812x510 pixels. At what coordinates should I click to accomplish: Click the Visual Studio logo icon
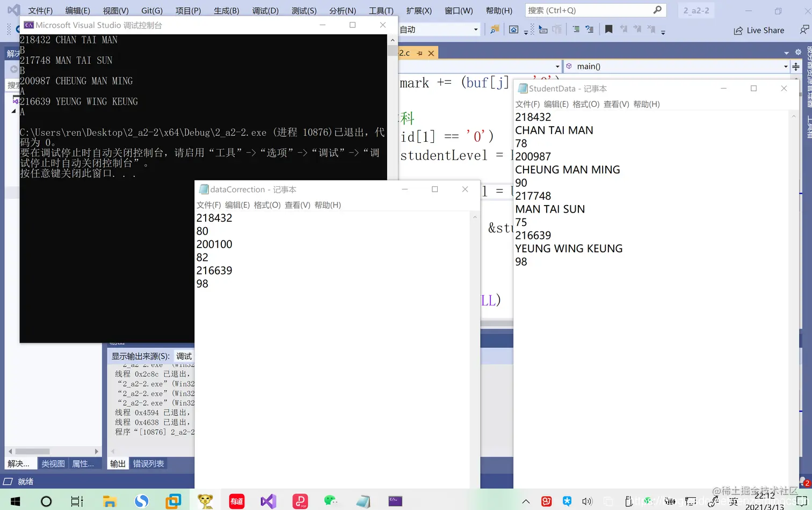click(x=13, y=10)
